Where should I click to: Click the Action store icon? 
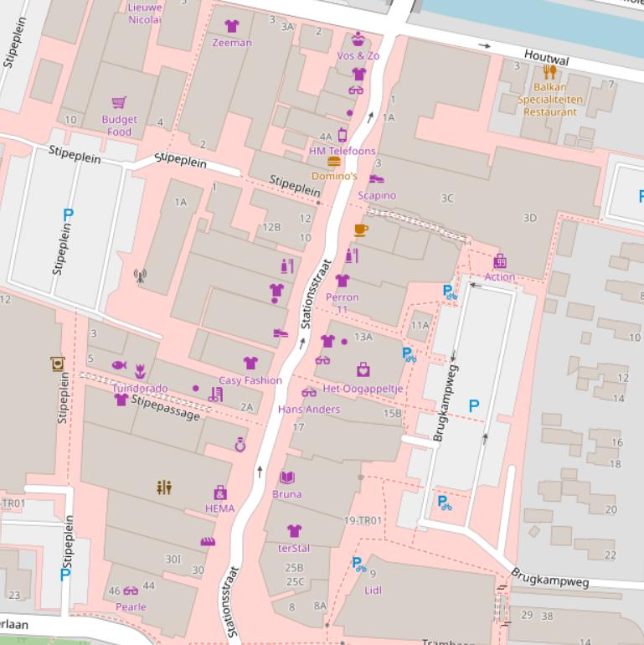pos(500,261)
